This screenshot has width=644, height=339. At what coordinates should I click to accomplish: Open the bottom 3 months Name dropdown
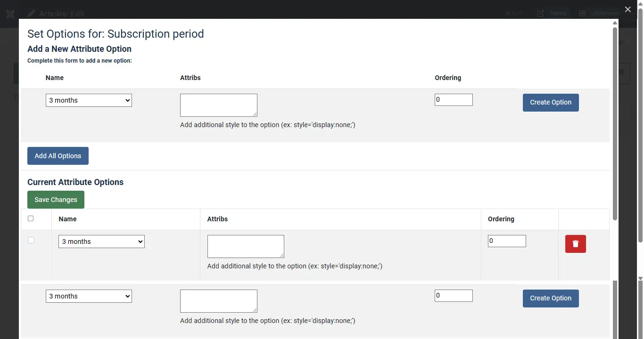(89, 296)
